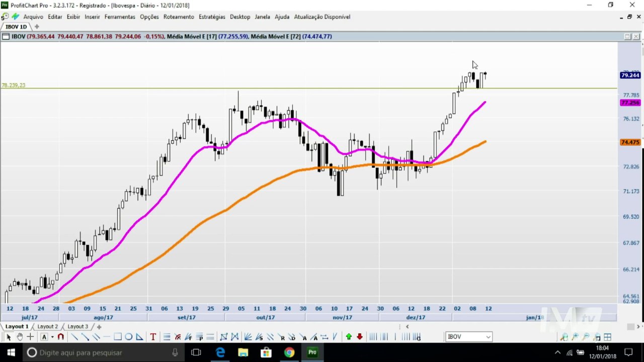
Task: Click the text label 'A' tool
Action: click(44, 337)
